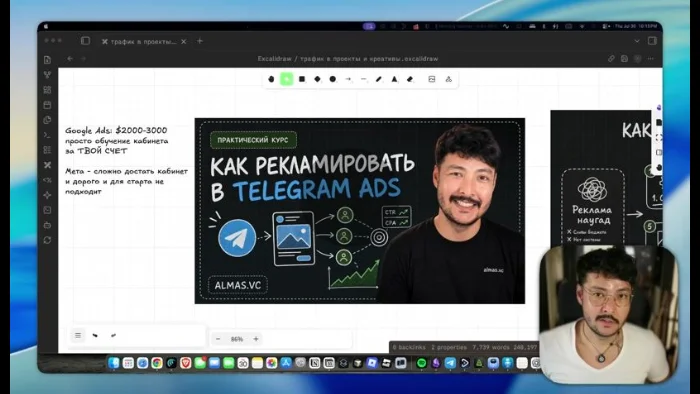
Task: Toggle the left sidebar panel
Action: 85,41
